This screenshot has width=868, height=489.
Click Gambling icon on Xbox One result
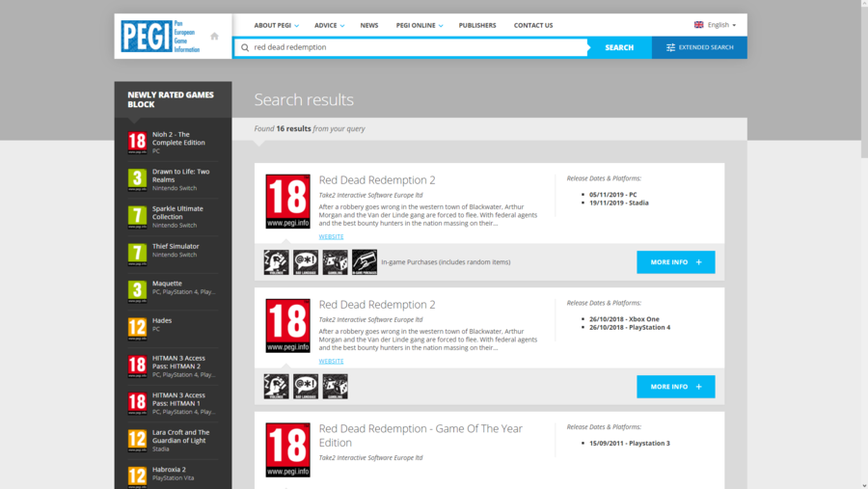pyautogui.click(x=335, y=387)
